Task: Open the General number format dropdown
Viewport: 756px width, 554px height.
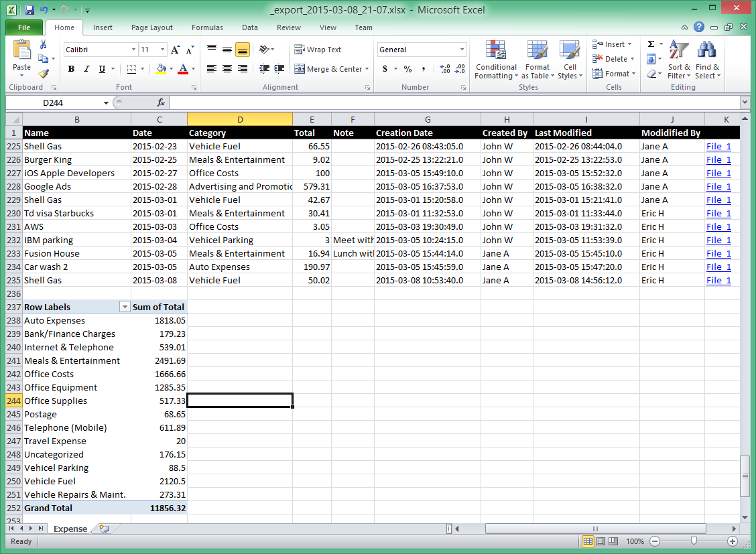Action: [x=462, y=50]
